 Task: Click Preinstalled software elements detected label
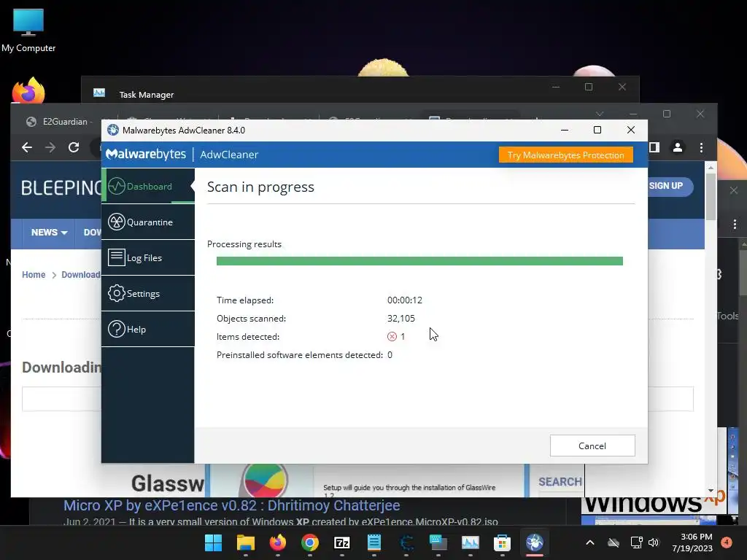[300, 355]
